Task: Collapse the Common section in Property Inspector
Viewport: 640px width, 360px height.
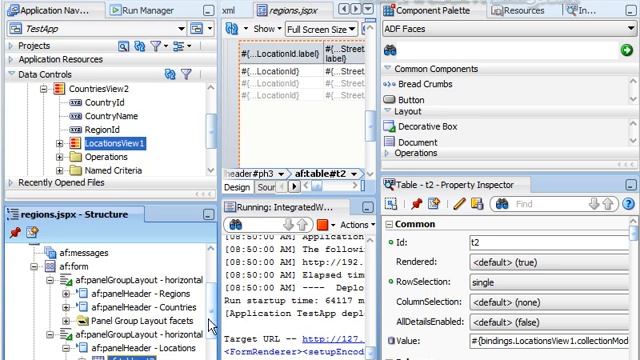Action: tap(389, 224)
